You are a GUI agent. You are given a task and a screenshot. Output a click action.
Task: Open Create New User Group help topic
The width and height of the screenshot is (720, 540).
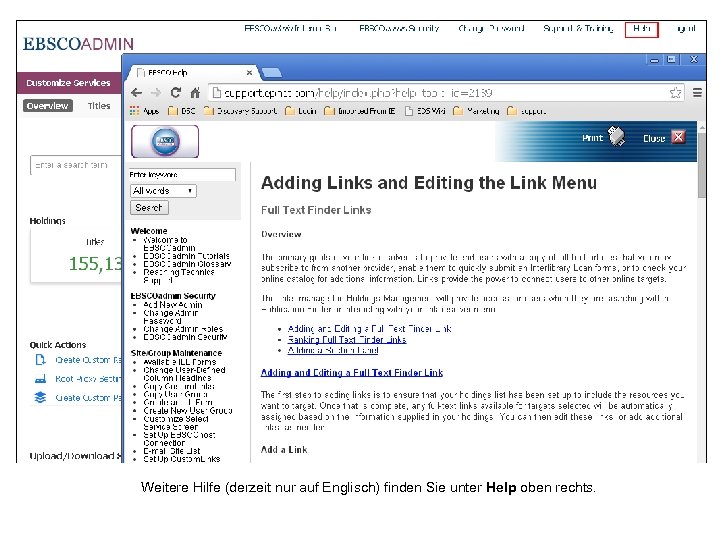(x=187, y=411)
